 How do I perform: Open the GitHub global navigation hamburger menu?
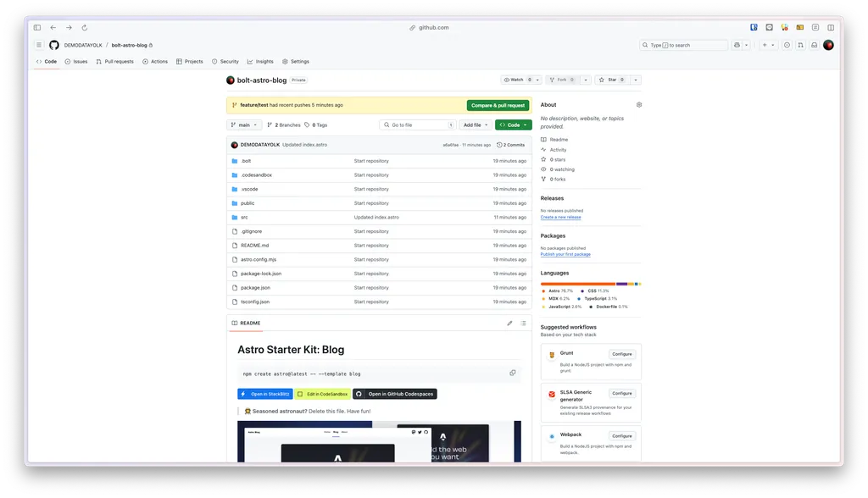[x=39, y=45]
